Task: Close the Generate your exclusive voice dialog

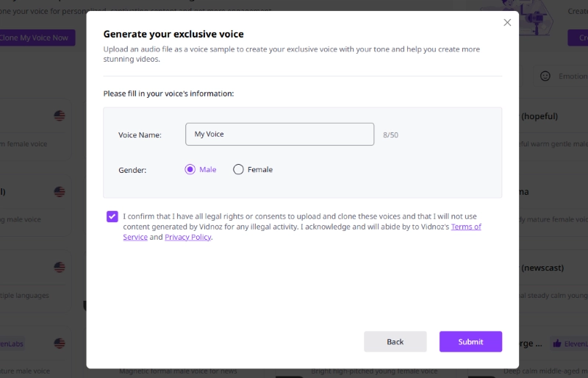Action: tap(507, 23)
